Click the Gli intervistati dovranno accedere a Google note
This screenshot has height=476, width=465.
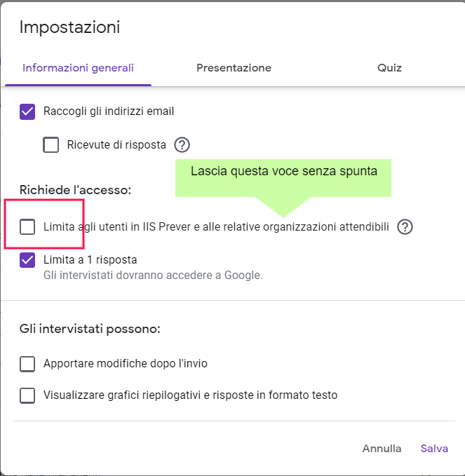click(x=153, y=275)
